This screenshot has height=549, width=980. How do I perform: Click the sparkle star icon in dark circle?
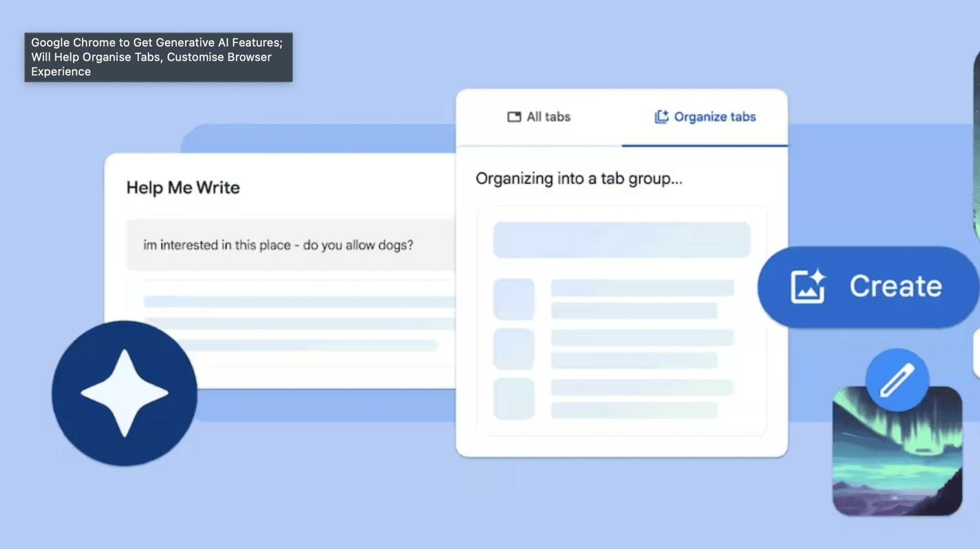(x=124, y=393)
